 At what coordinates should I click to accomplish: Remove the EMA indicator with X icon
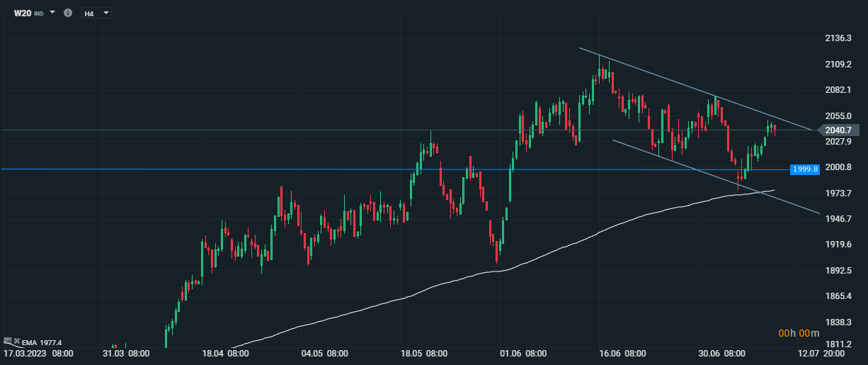(x=17, y=341)
